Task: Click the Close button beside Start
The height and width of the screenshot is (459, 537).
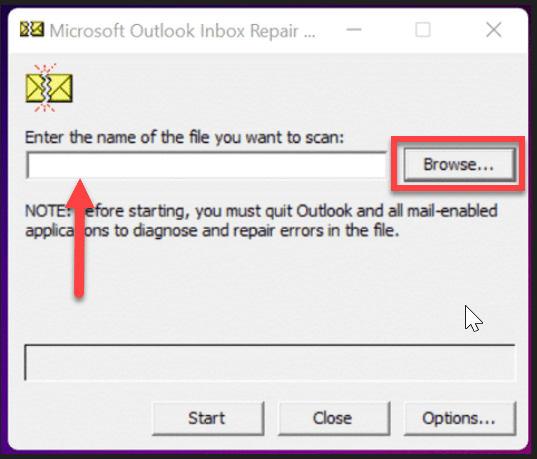Action: (x=334, y=418)
